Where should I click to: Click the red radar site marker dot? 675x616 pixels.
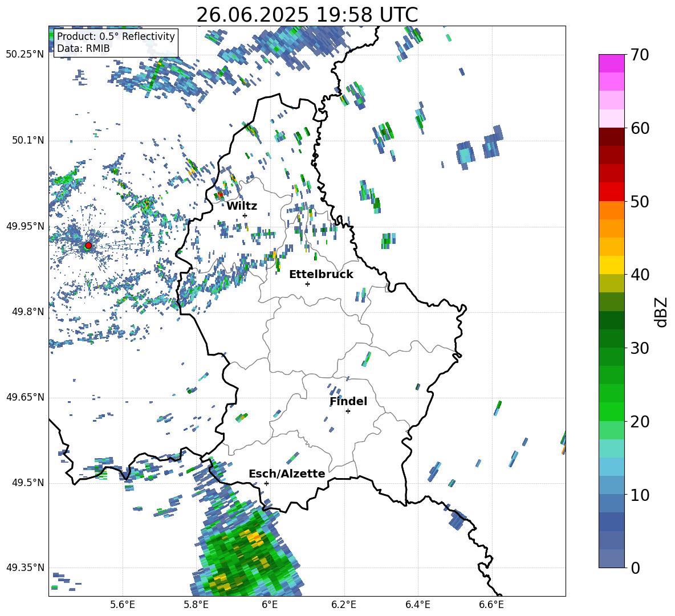[x=88, y=246]
